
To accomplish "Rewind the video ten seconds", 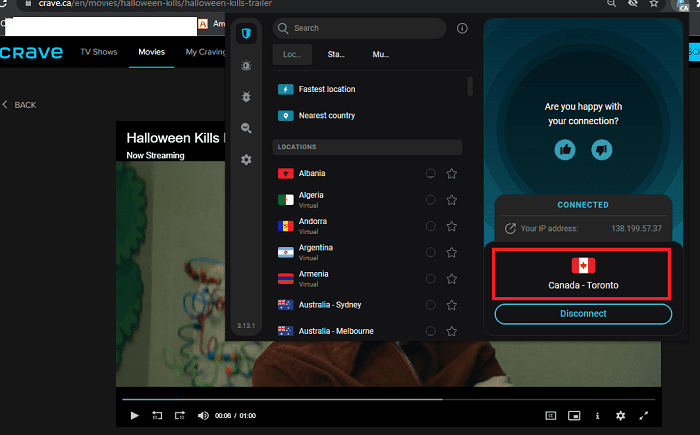I will 157,415.
